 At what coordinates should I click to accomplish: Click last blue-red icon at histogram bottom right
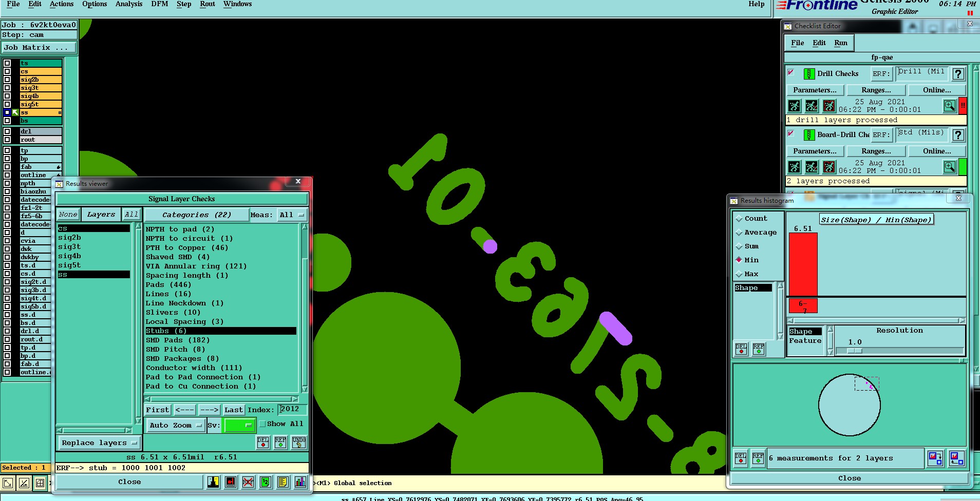(x=957, y=458)
